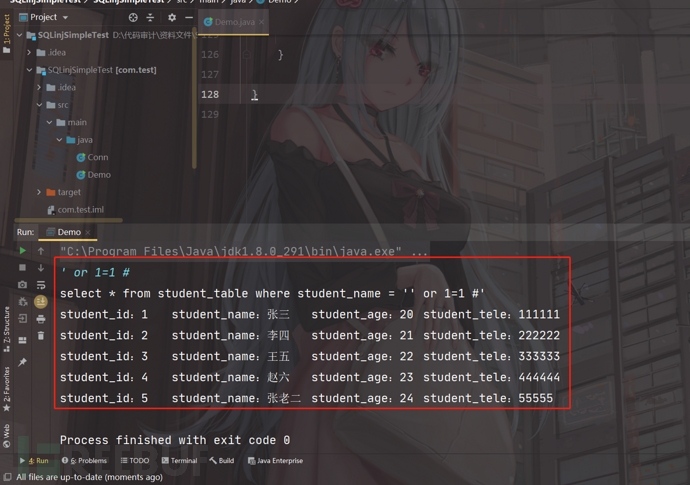Close the Demo.java editor tab
The width and height of the screenshot is (690, 485).
point(262,22)
